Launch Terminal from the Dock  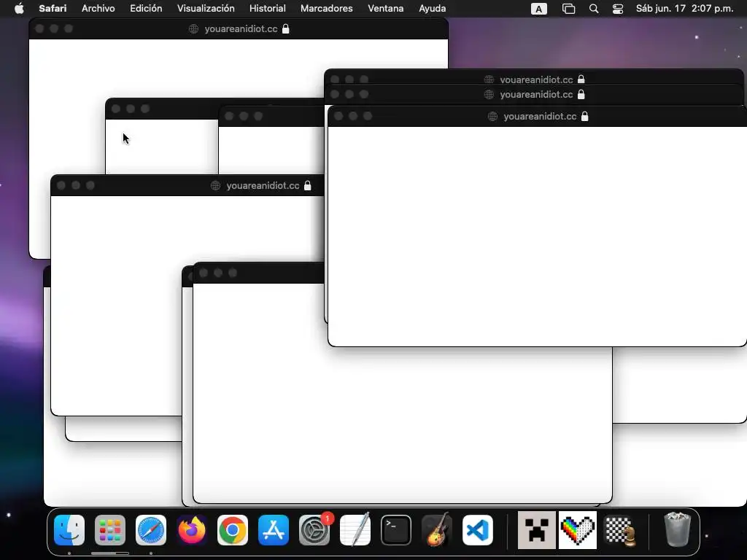(396, 530)
